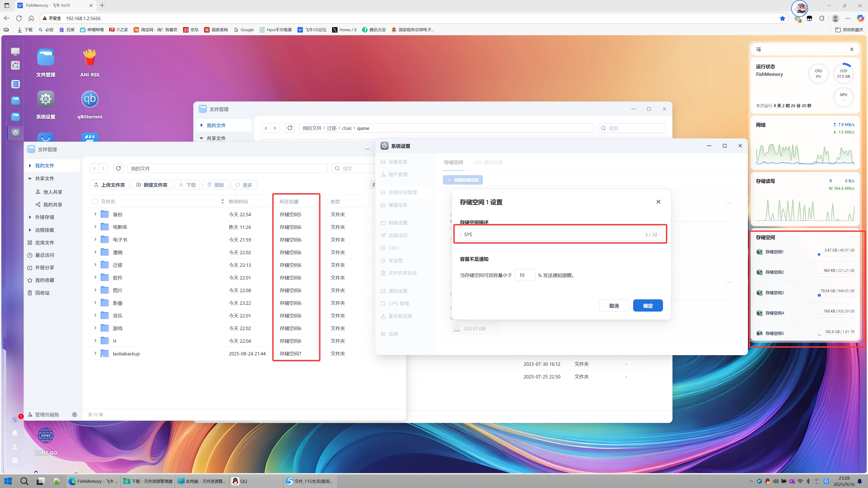Expand the 外接存储 tree item

click(x=30, y=217)
